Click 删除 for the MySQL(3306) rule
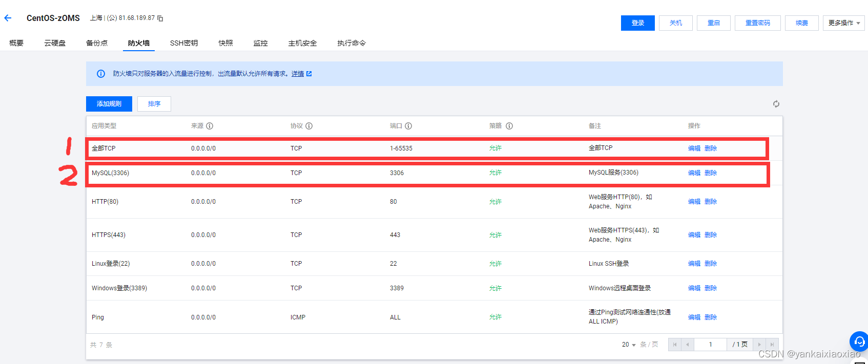 pyautogui.click(x=711, y=173)
